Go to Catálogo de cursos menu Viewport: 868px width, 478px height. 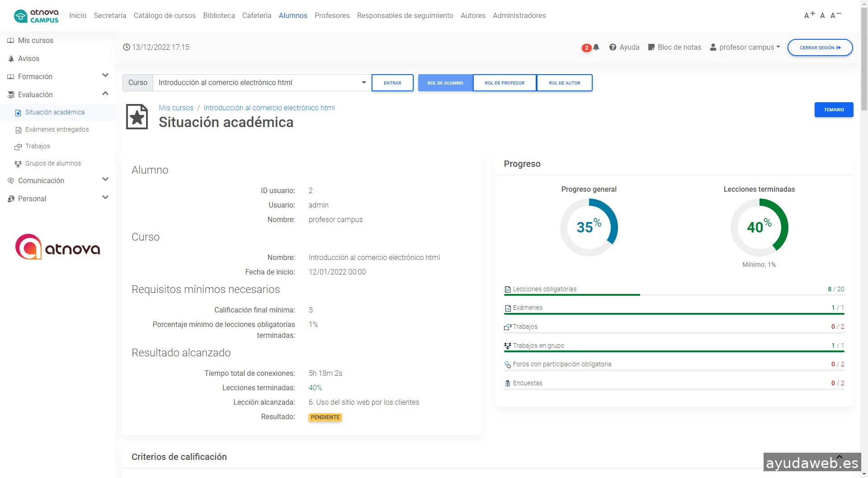[165, 15]
